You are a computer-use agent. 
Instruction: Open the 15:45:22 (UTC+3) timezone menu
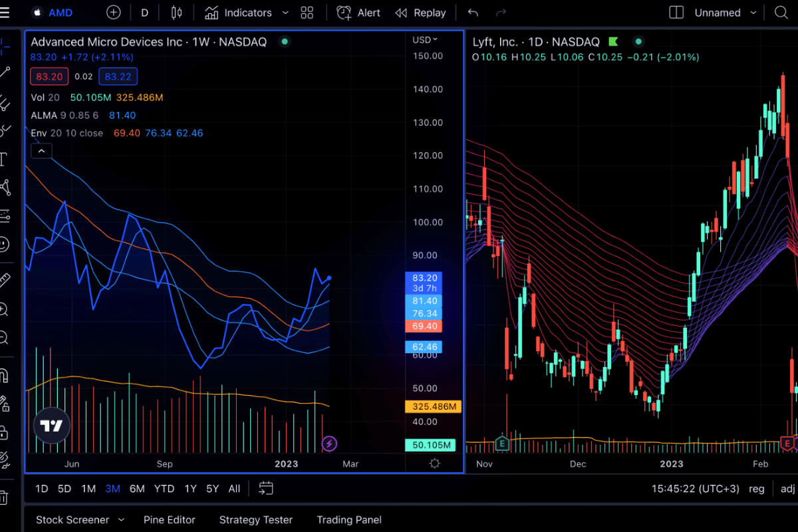click(695, 489)
